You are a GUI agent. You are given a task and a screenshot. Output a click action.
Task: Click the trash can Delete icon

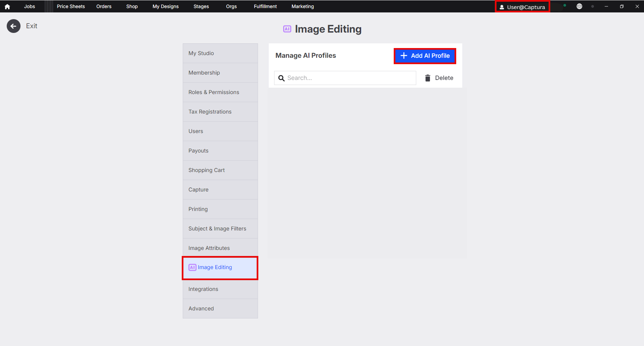428,78
